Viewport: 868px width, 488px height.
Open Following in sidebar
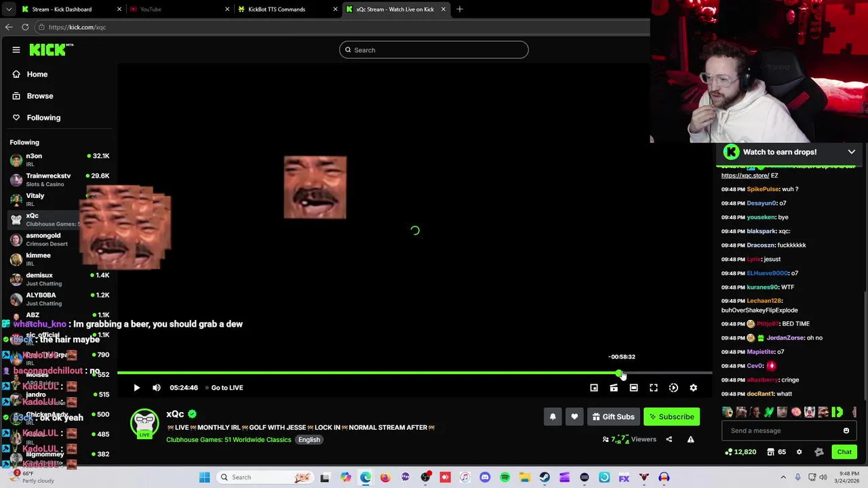click(37, 117)
